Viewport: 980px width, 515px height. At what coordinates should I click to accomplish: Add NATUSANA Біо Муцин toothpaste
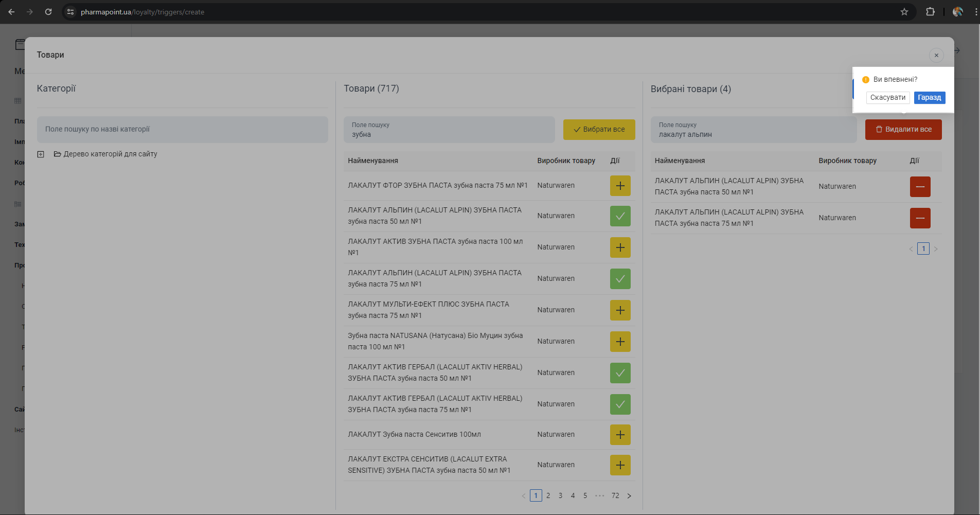coord(620,342)
